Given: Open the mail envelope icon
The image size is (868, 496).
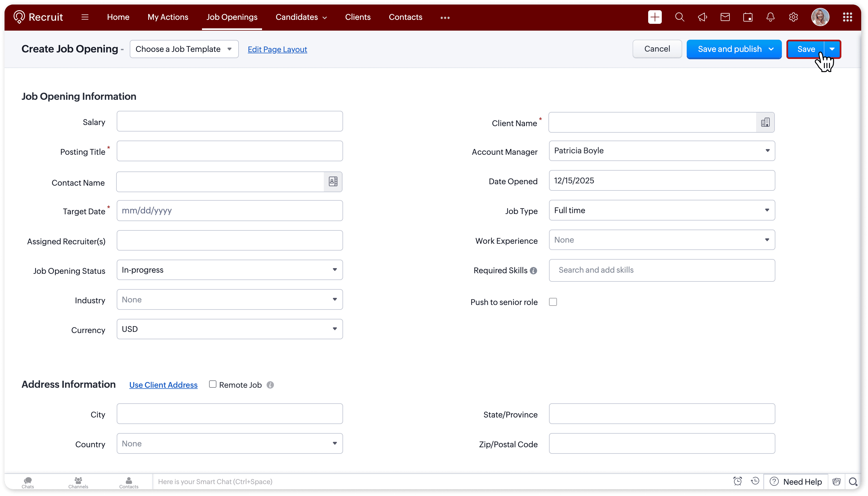Looking at the screenshot, I should click(x=725, y=17).
